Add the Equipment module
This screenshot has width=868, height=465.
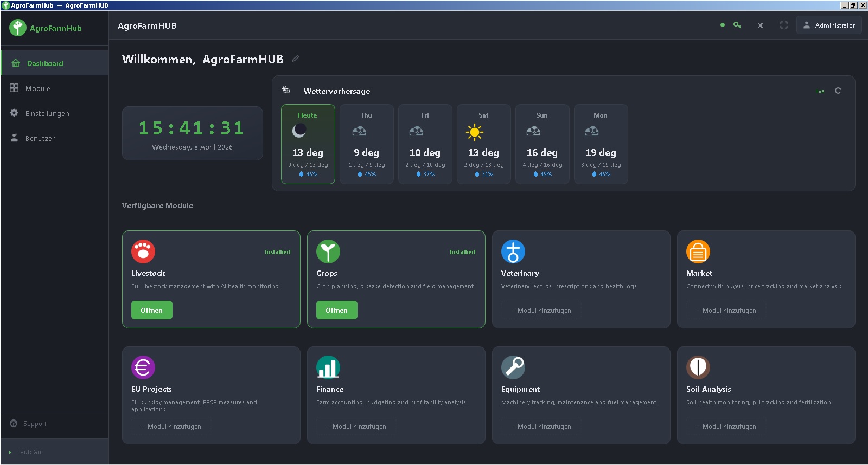click(x=541, y=427)
